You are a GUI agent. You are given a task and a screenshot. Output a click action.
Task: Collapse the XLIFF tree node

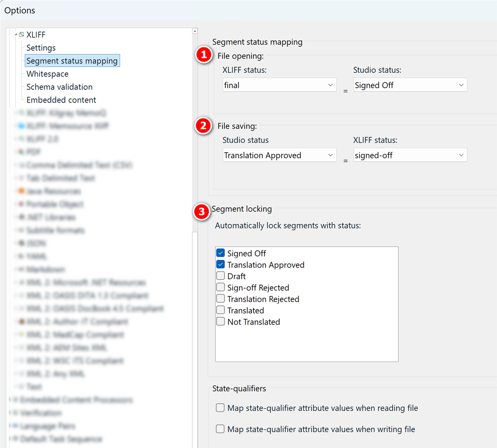pos(15,34)
